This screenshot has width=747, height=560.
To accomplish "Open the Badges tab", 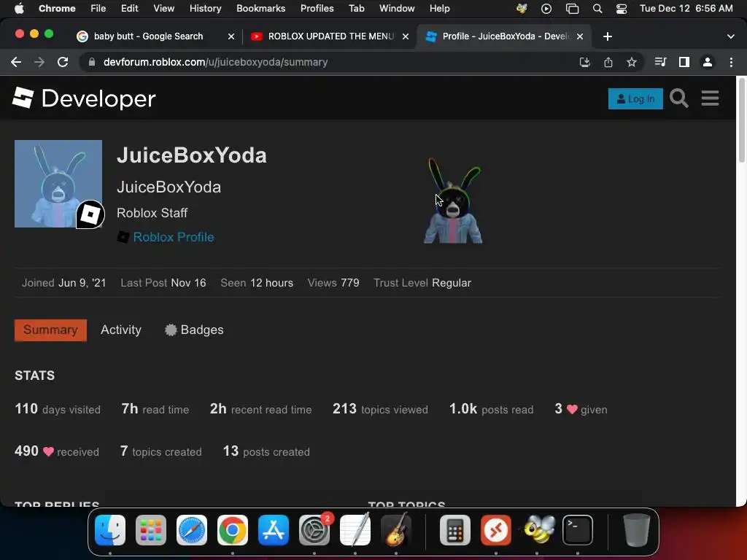I will click(194, 330).
